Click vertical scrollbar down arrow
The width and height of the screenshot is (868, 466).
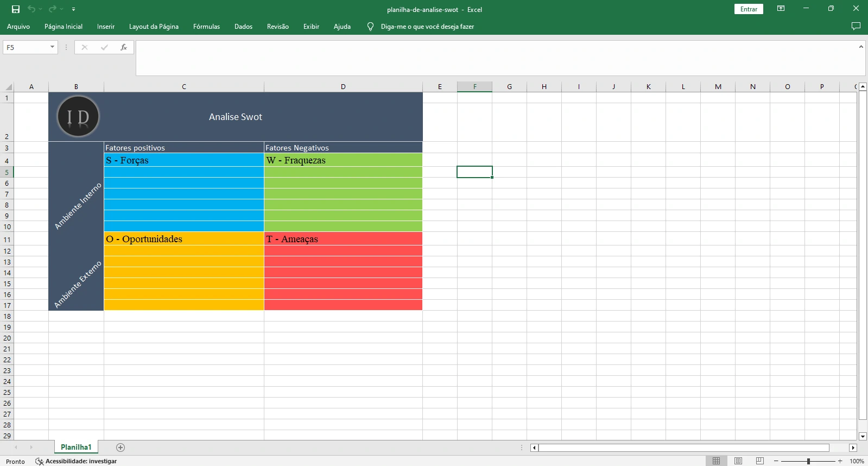coord(863,436)
